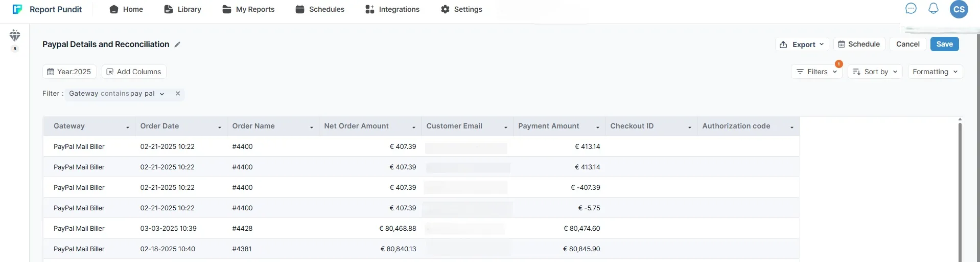Image resolution: width=980 pixels, height=262 pixels.
Task: Open the Integrations page
Action: (392, 9)
